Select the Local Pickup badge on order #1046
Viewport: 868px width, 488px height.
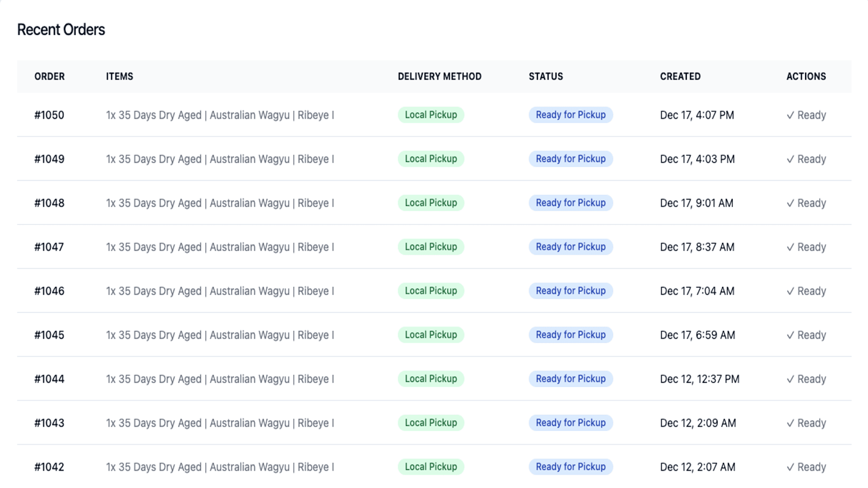[x=431, y=291]
